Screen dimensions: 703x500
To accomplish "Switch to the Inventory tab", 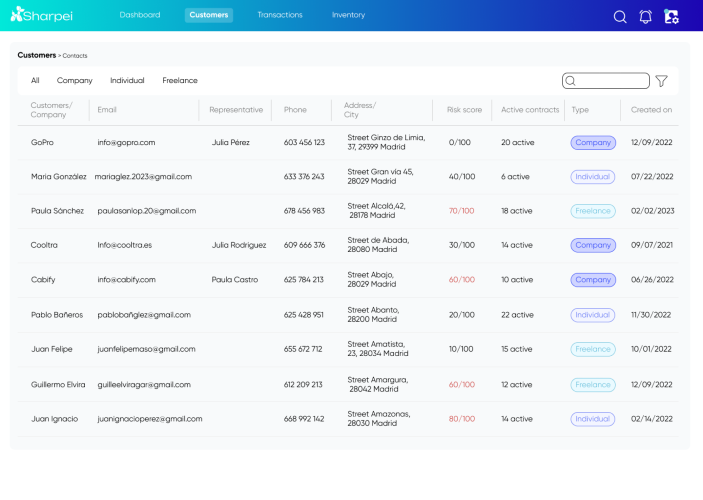I will [x=348, y=15].
